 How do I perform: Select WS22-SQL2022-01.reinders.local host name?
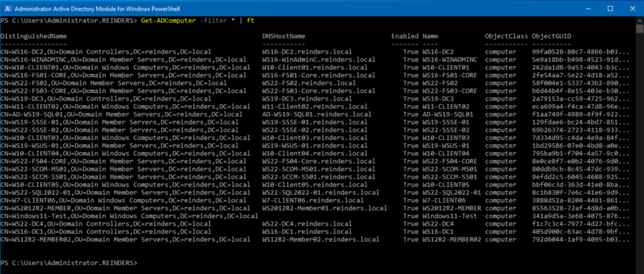pyautogui.click(x=321, y=192)
